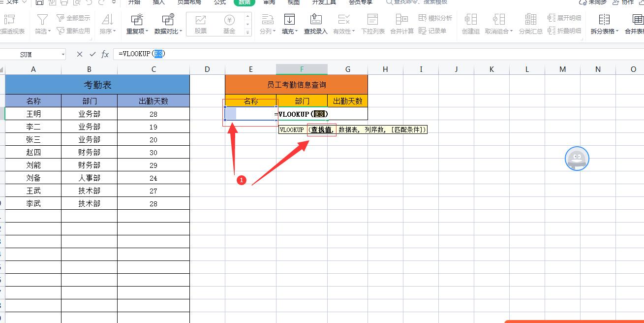This screenshot has height=323, width=644.
Task: Open 数据对比 data compare tool
Action: [x=168, y=24]
